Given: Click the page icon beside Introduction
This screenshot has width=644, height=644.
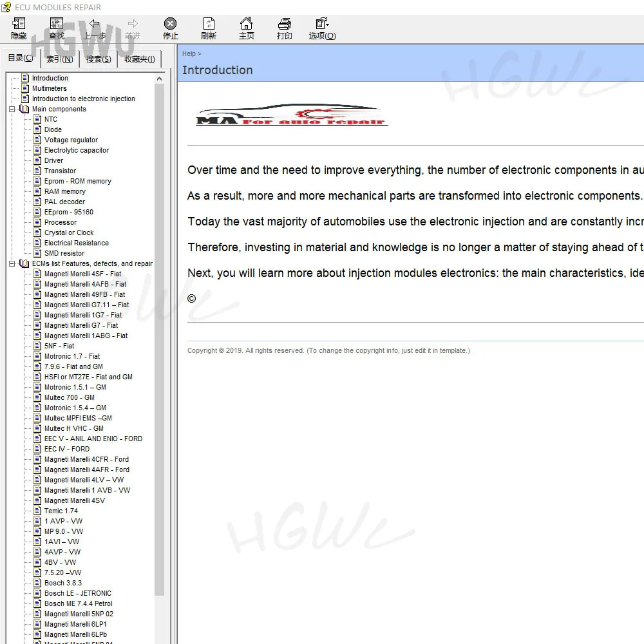Looking at the screenshot, I should [26, 78].
